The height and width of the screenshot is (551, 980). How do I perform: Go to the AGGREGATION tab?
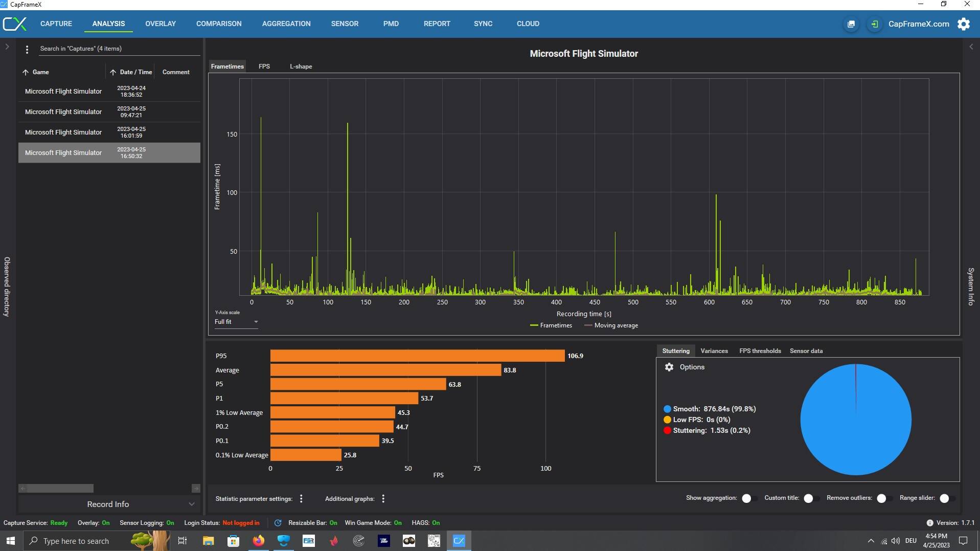286,24
